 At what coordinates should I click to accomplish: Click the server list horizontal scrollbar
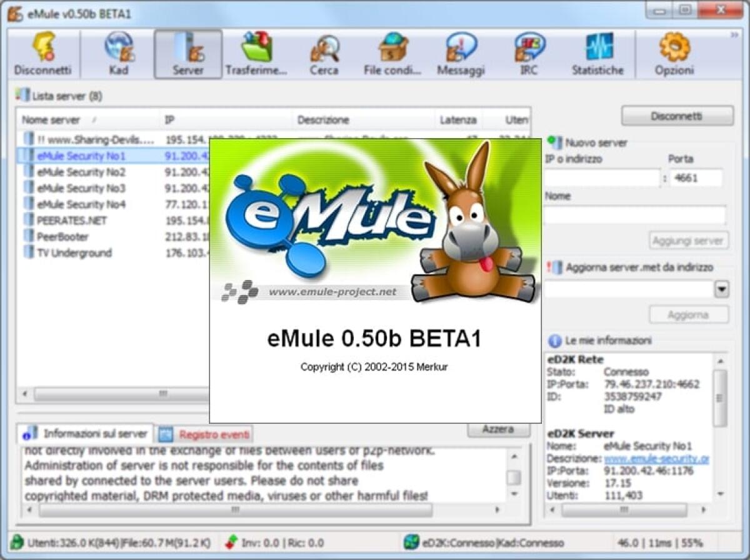tap(162, 395)
